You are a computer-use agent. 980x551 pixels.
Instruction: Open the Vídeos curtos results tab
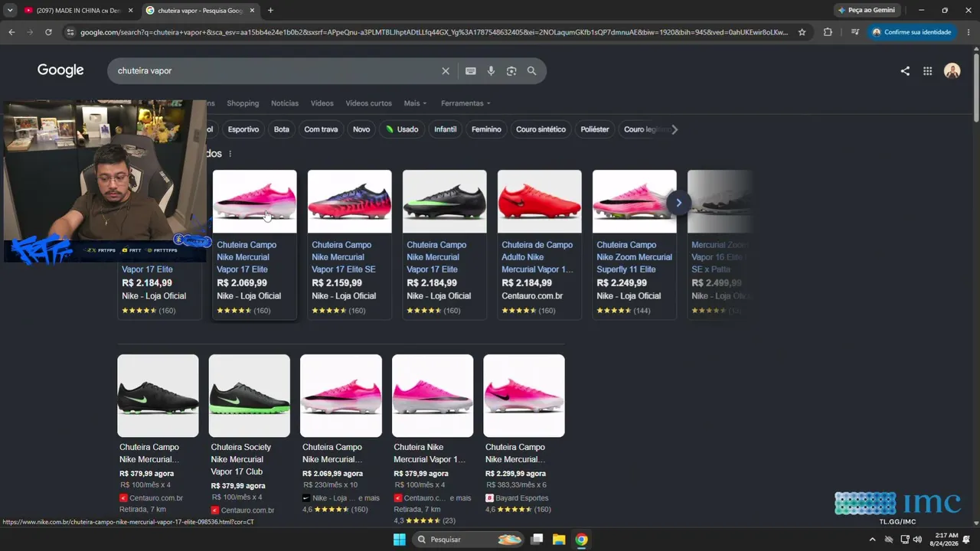pos(368,103)
